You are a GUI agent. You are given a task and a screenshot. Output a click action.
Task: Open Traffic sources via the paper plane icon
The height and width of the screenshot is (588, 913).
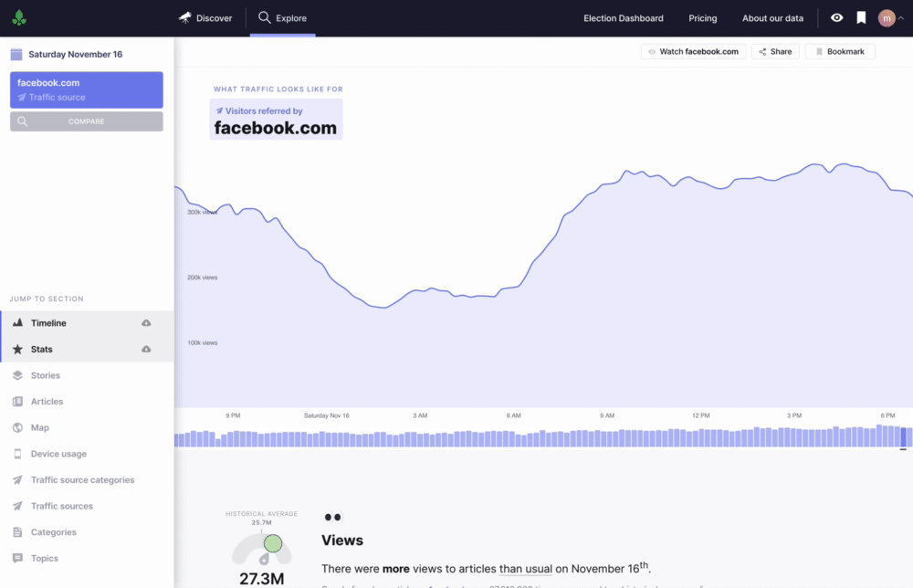point(16,506)
